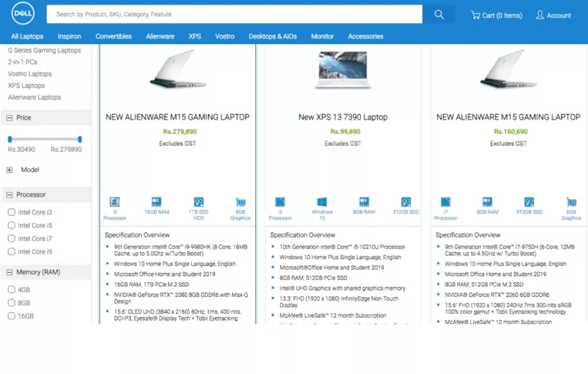Open G Series Gaming Laptops category

click(44, 50)
